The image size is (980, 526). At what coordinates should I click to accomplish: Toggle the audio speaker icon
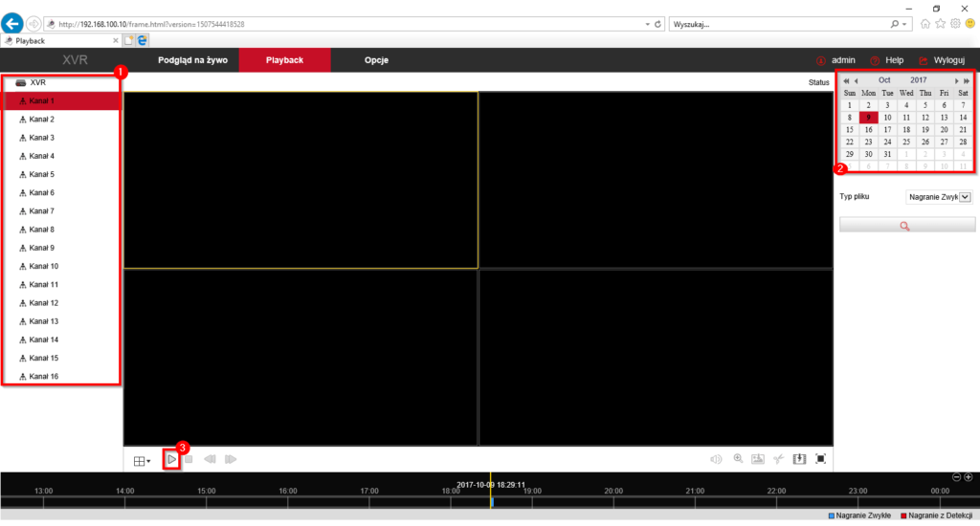[715, 460]
